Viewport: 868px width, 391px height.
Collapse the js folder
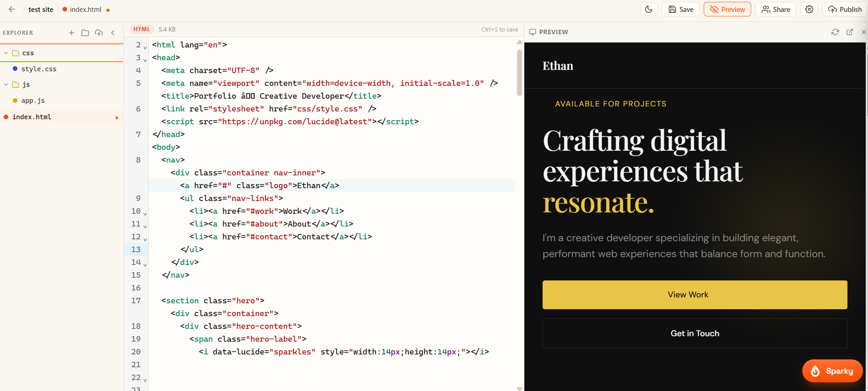pos(6,85)
